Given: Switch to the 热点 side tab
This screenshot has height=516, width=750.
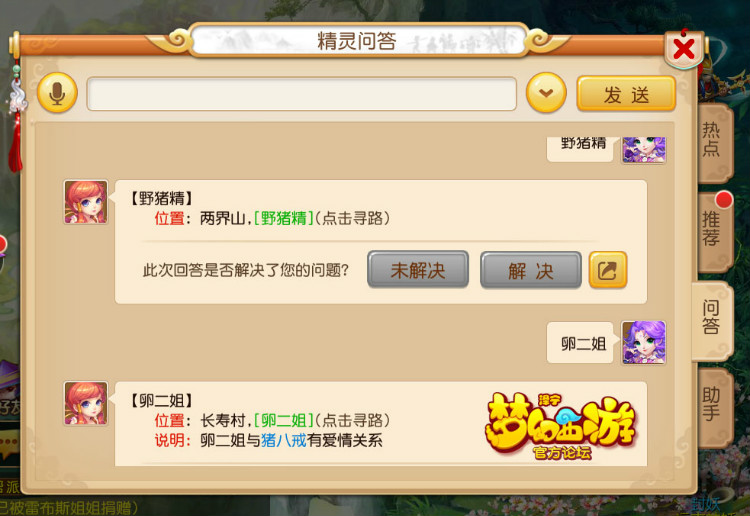Looking at the screenshot, I should click(x=713, y=140).
